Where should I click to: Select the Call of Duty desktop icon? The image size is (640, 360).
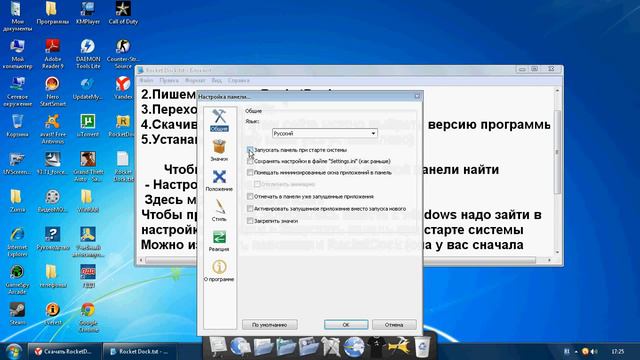pyautogui.click(x=123, y=13)
